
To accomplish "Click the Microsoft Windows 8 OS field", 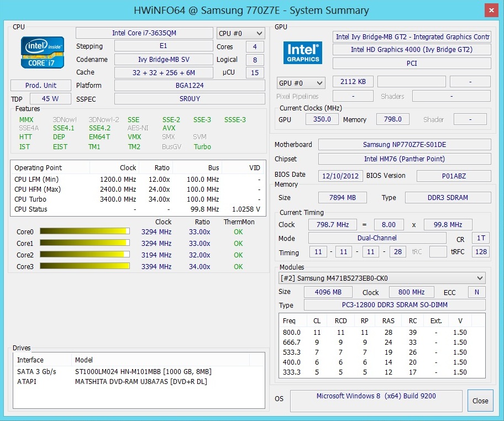I will coord(376,401).
